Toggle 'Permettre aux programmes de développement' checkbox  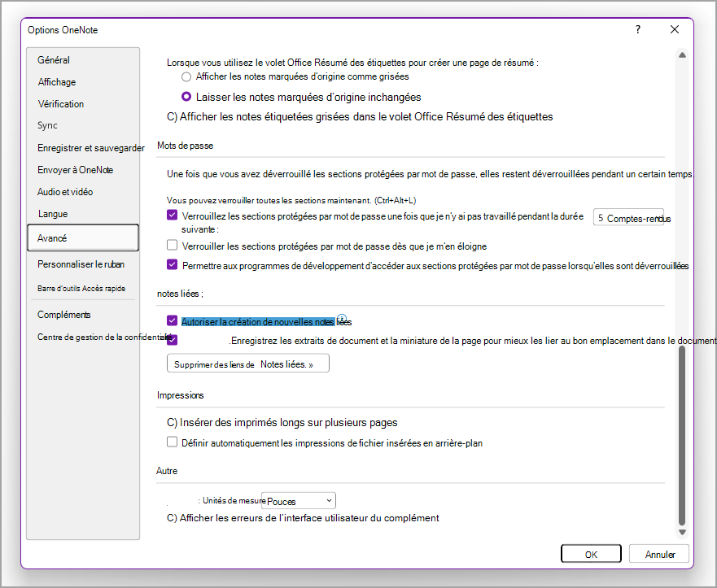pos(172,264)
